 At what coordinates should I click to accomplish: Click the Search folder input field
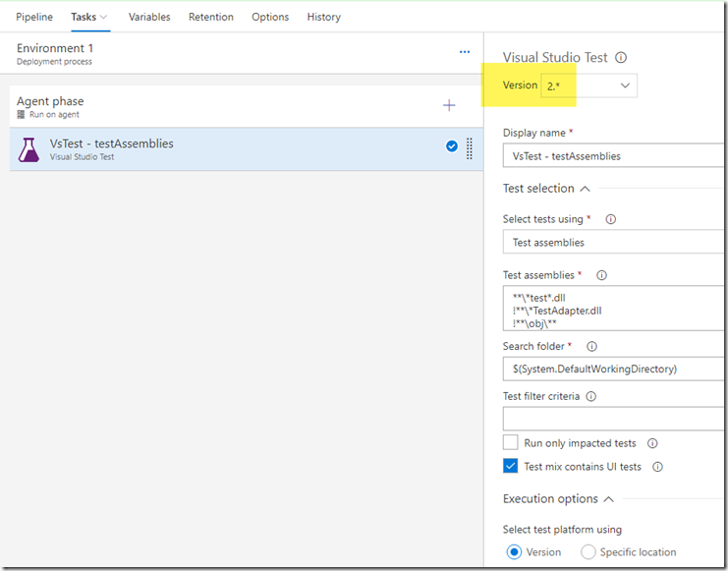(614, 369)
